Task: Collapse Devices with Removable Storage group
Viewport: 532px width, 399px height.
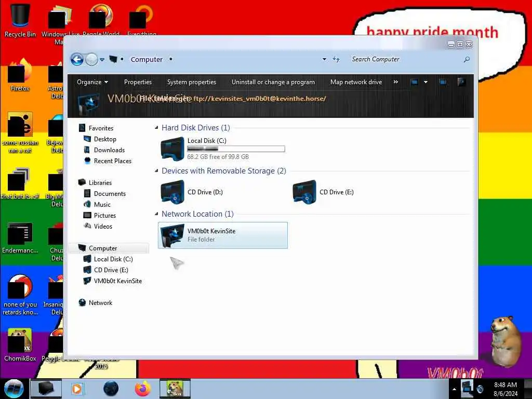Action: [x=156, y=170]
